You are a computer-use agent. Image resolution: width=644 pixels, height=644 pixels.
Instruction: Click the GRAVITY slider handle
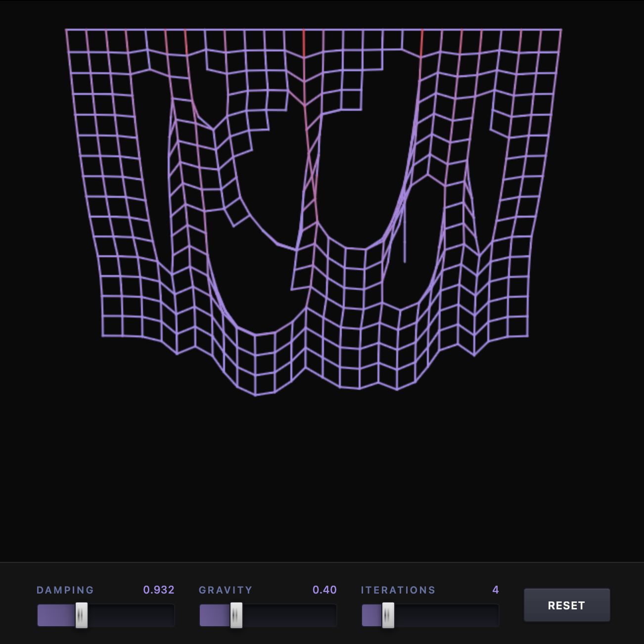235,615
